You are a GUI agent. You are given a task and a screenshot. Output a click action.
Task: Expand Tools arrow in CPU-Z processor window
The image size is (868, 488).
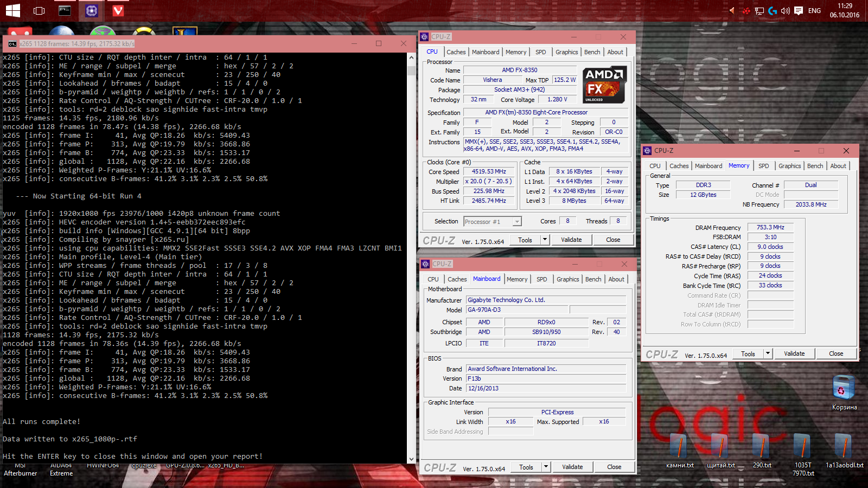tap(545, 240)
